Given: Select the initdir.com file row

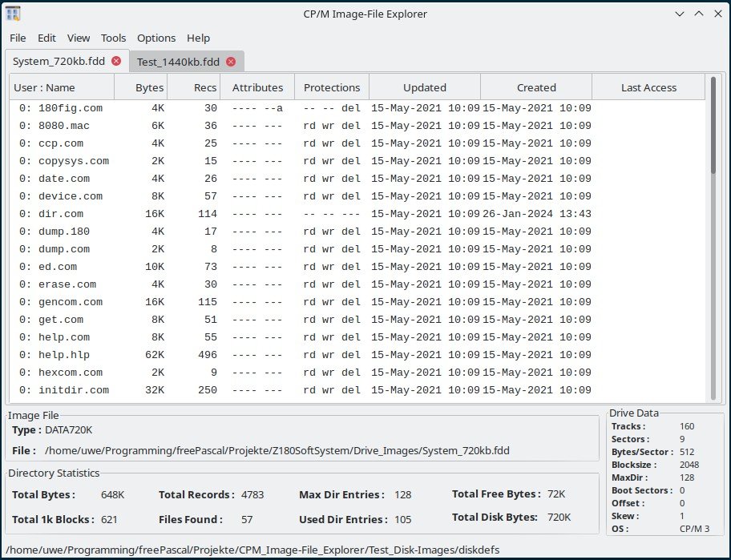Looking at the screenshot, I should tap(357, 390).
